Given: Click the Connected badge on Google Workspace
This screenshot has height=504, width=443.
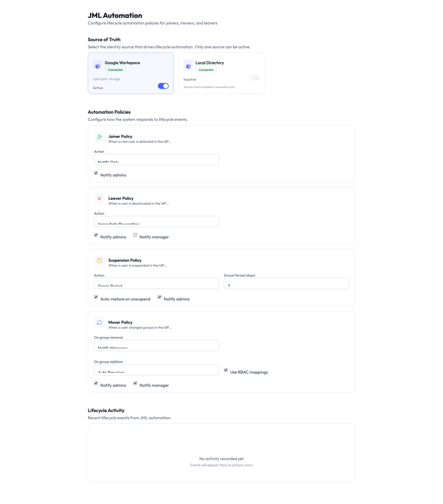Looking at the screenshot, I should pyautogui.click(x=115, y=69).
